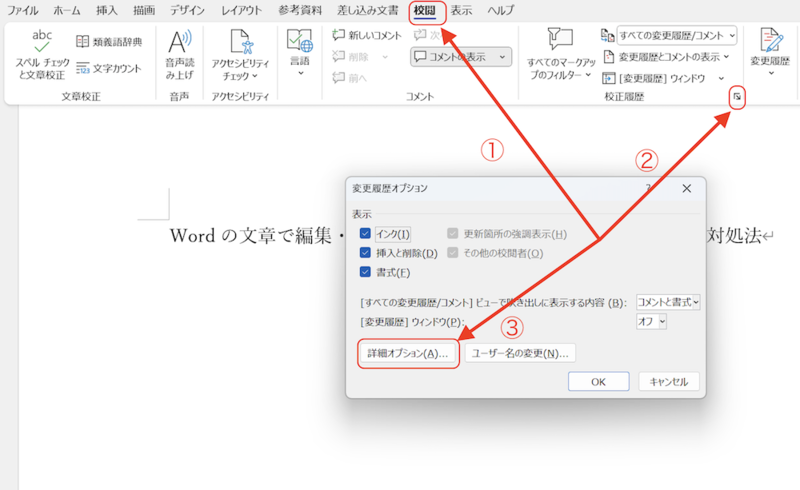Viewport: 800px width, 490px height.
Task: Open 文字カウント word count
Action: click(109, 68)
